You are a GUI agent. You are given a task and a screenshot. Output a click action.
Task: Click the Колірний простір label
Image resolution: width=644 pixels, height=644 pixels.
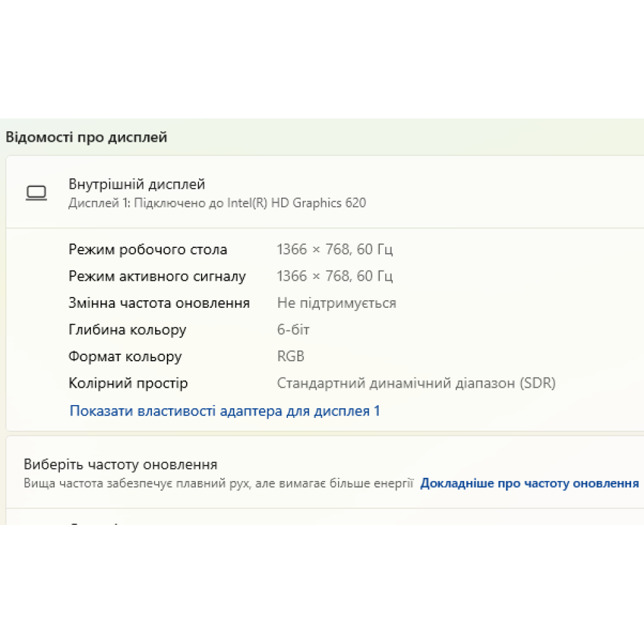click(x=128, y=383)
